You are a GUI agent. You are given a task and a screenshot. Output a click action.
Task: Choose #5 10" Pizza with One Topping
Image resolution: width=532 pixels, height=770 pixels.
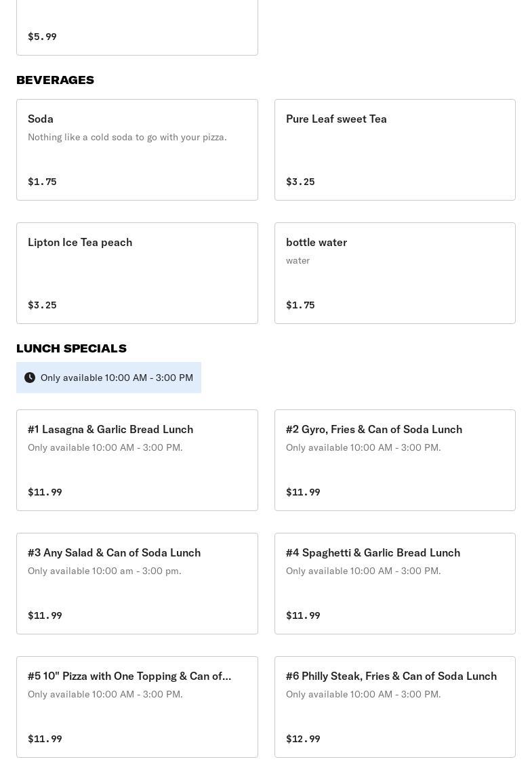coord(137,707)
